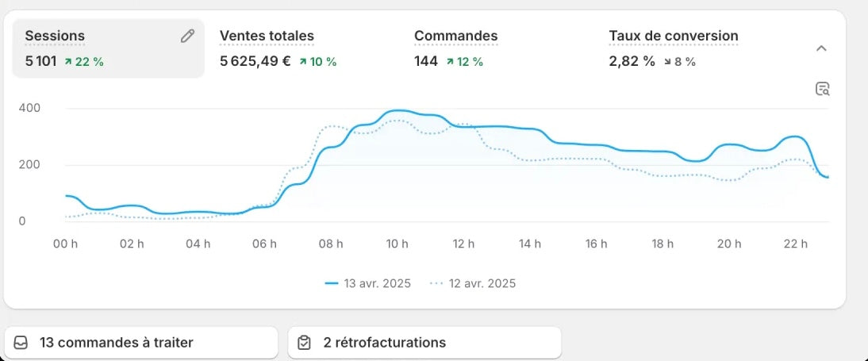This screenshot has width=868, height=361.
Task: Click the 22 % sessions increase indicator
Action: 84,62
